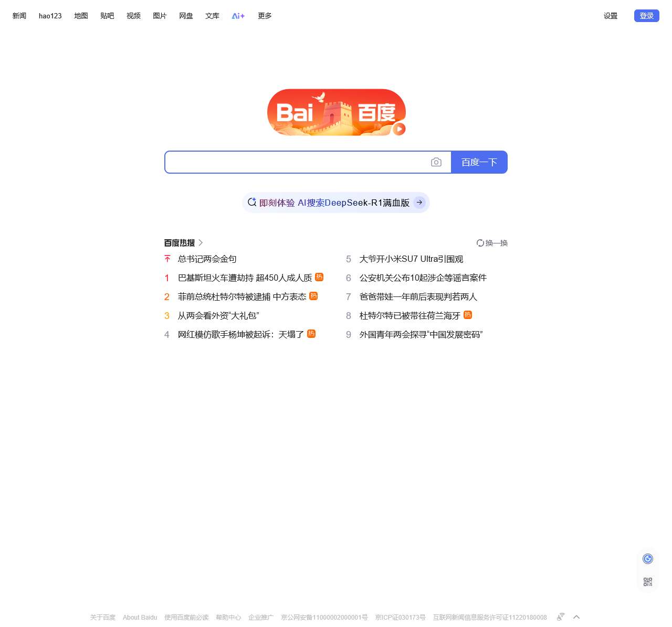Open 网盘 in top navigation
The image size is (672, 627).
186,16
